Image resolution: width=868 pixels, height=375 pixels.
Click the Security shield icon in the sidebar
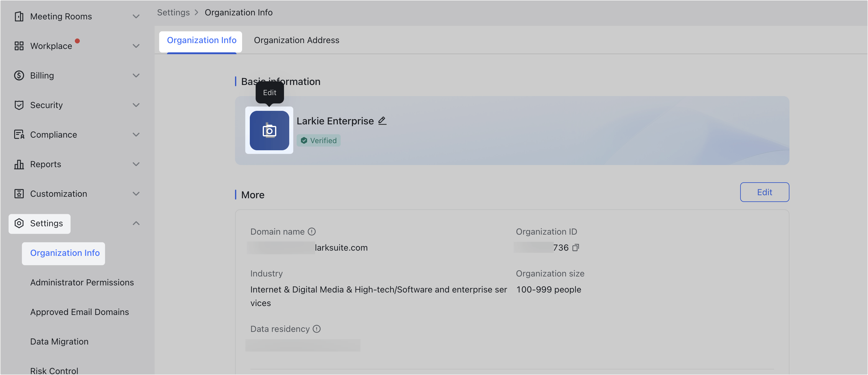(19, 105)
